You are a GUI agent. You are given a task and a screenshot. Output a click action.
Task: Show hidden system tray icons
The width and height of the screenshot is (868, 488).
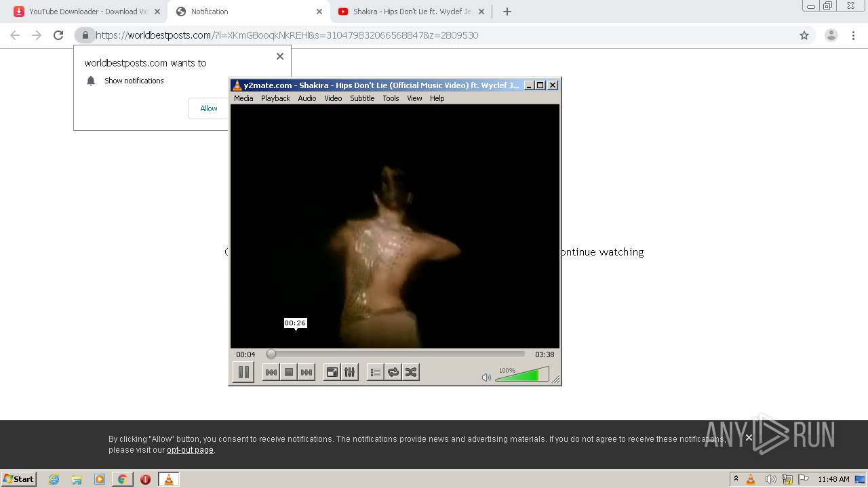pyautogui.click(x=736, y=479)
